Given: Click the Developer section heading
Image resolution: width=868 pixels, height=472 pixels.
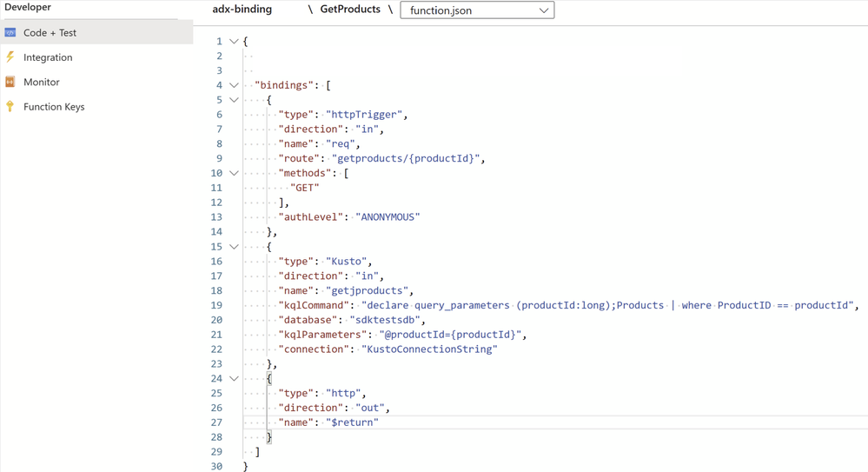Looking at the screenshot, I should (28, 7).
